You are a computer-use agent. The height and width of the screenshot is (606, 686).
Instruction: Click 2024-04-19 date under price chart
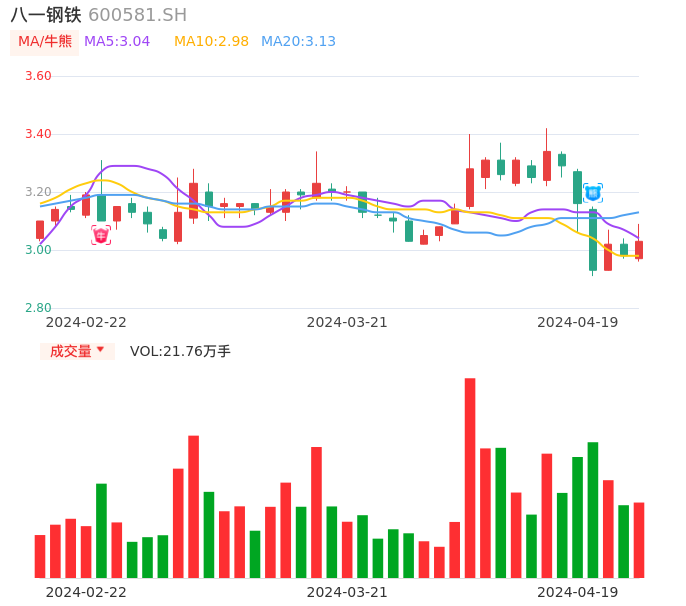coord(578,322)
